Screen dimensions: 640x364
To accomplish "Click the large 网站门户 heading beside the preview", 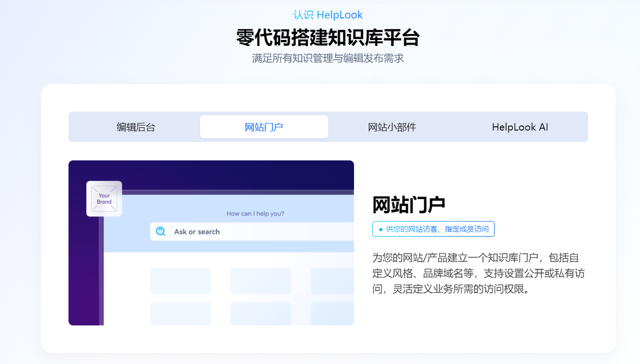I will click(x=408, y=205).
